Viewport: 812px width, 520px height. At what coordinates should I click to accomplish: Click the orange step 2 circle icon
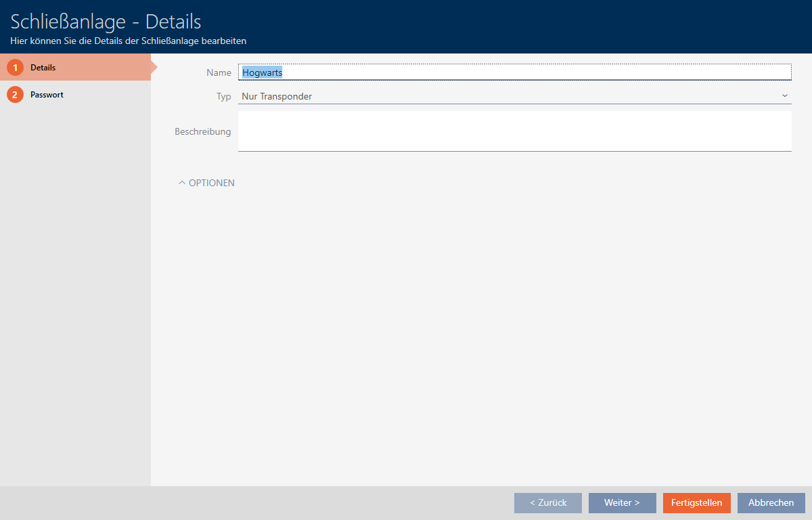[15, 95]
